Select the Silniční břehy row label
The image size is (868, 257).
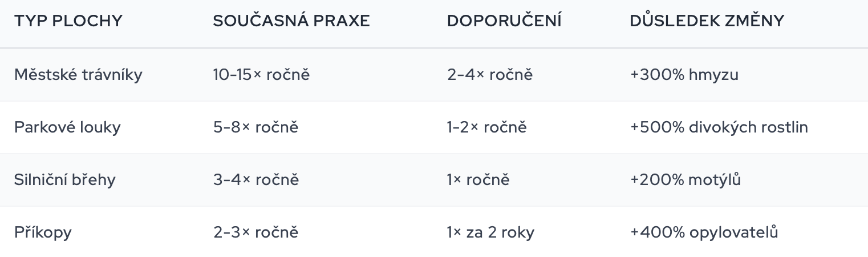[64, 180]
